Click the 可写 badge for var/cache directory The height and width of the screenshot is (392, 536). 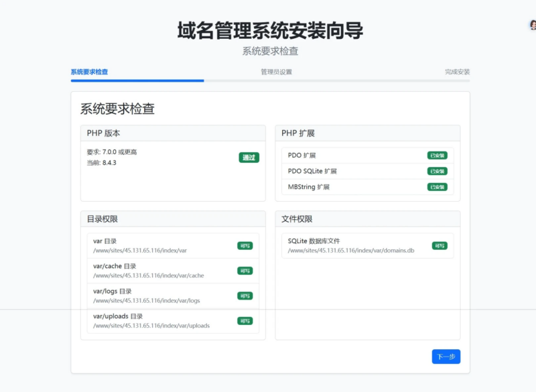(246, 271)
